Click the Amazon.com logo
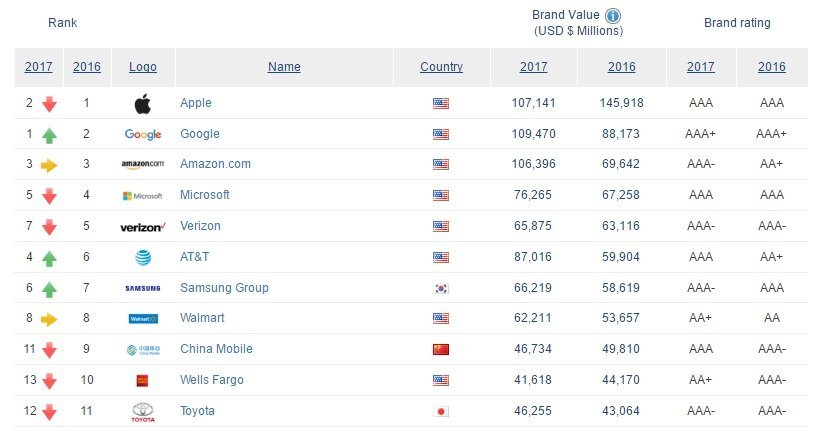This screenshot has width=831, height=431. click(x=142, y=165)
